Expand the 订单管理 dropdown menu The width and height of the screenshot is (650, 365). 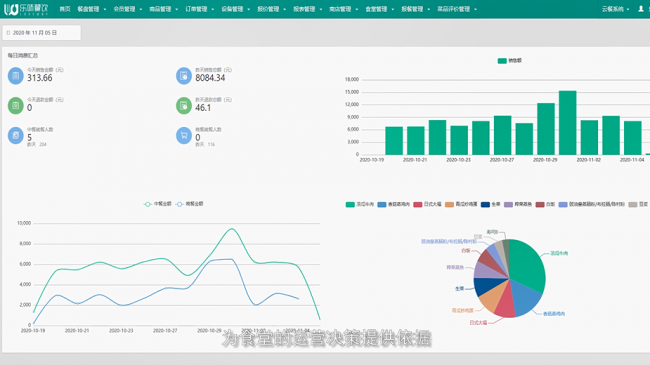click(199, 9)
